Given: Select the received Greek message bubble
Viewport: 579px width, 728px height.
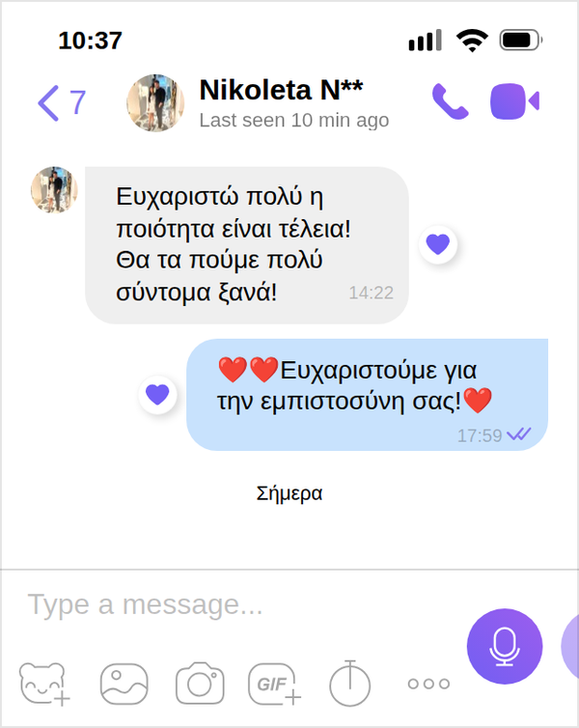Looking at the screenshot, I should pyautogui.click(x=247, y=245).
